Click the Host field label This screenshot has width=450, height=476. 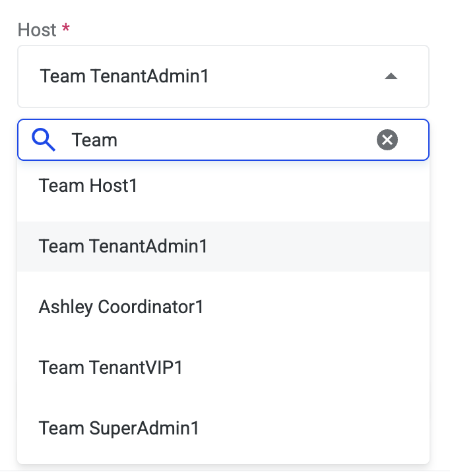click(x=37, y=30)
